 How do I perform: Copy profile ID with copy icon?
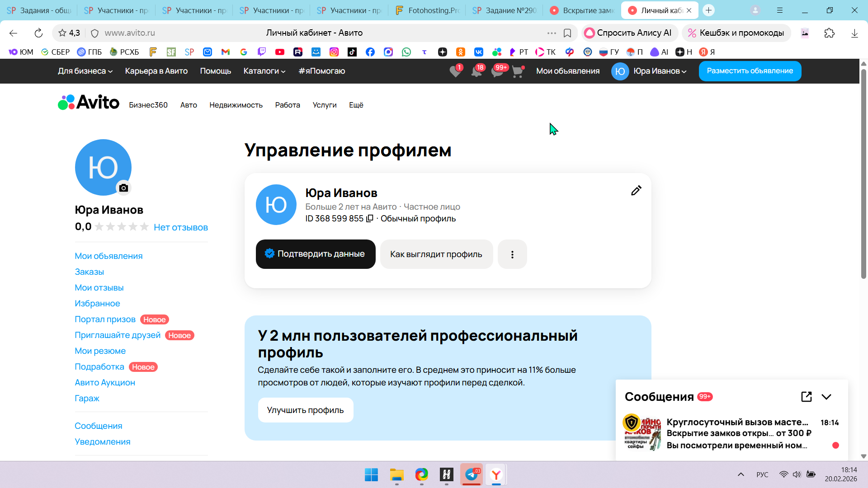tap(370, 219)
